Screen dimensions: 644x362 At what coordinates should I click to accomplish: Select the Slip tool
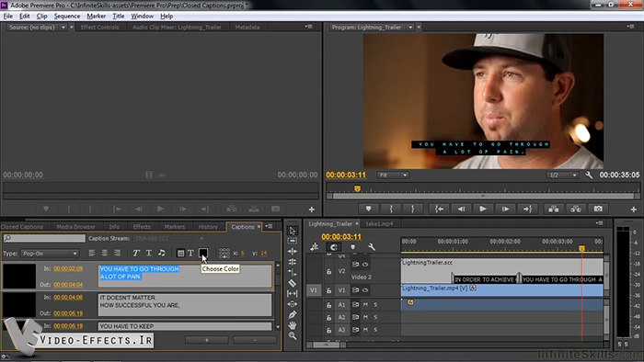point(292,293)
